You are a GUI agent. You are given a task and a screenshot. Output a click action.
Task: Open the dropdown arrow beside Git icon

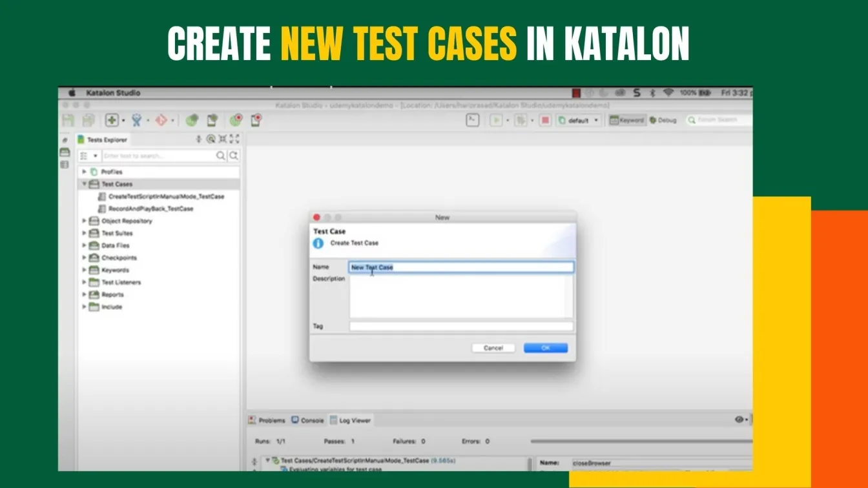(x=172, y=120)
